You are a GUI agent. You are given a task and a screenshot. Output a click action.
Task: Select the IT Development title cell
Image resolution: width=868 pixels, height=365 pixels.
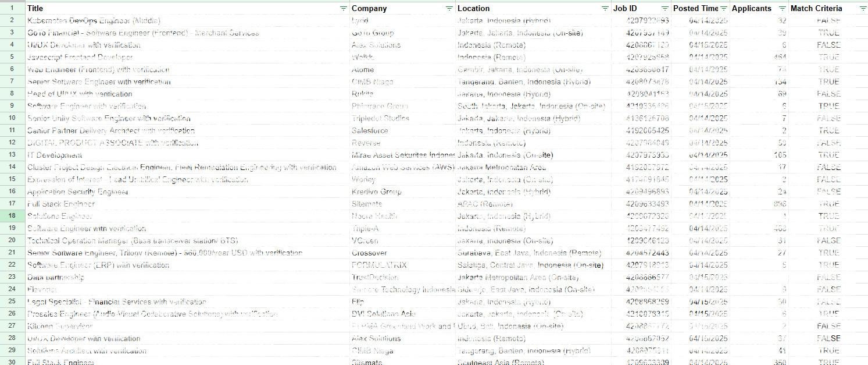tap(187, 155)
